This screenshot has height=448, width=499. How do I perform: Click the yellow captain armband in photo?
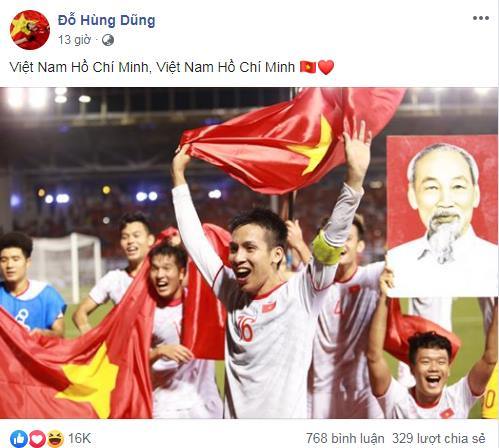(326, 248)
